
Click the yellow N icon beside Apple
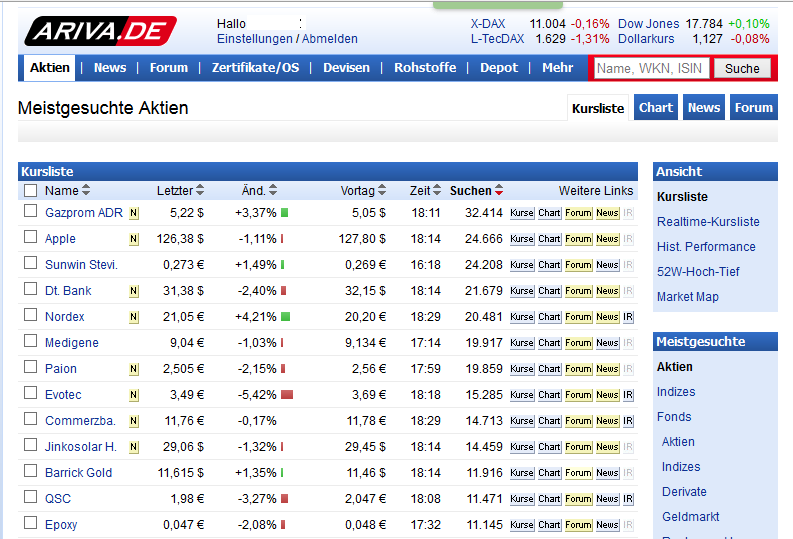[x=134, y=239]
